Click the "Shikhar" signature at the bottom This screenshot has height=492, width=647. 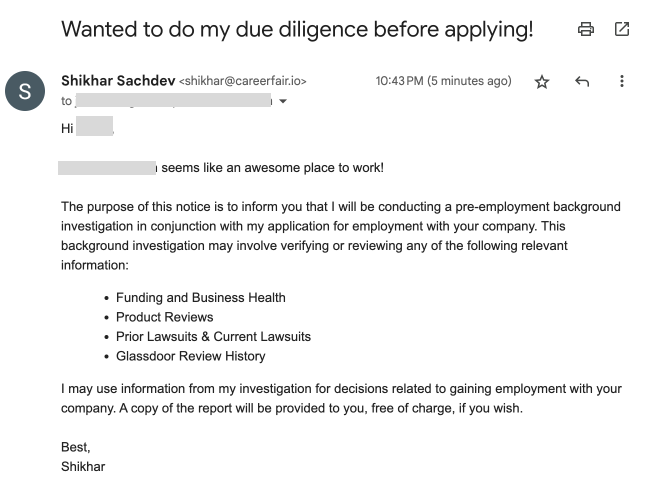tap(83, 466)
